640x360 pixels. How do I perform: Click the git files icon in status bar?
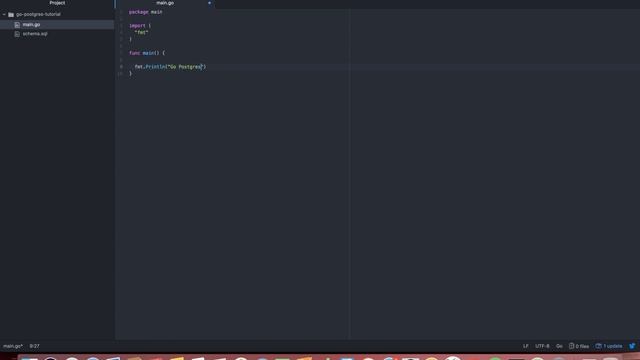point(571,346)
